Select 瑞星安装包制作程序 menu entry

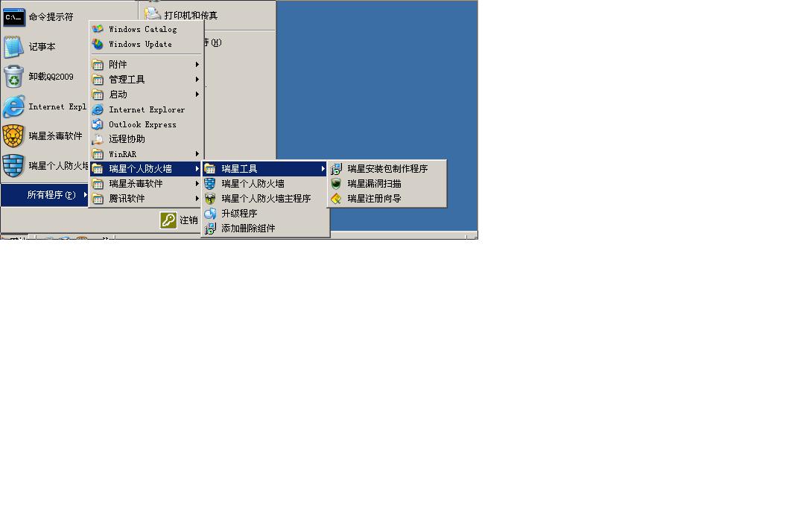click(387, 169)
